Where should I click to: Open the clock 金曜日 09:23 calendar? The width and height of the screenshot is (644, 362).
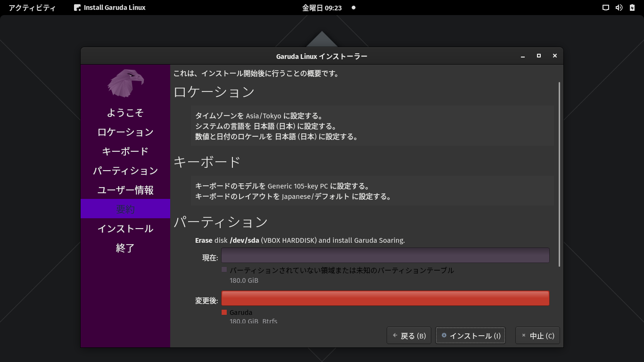click(x=322, y=8)
